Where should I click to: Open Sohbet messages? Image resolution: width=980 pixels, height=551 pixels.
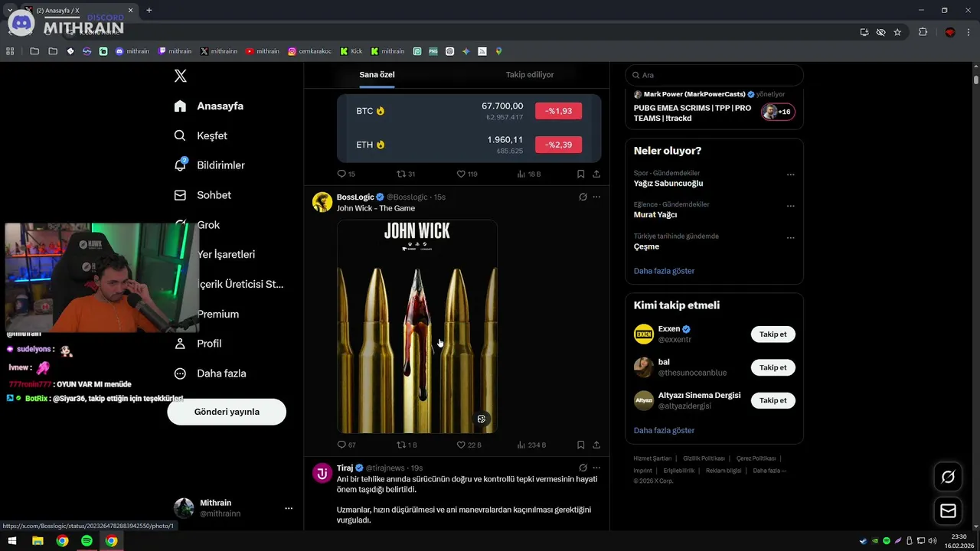(202, 195)
